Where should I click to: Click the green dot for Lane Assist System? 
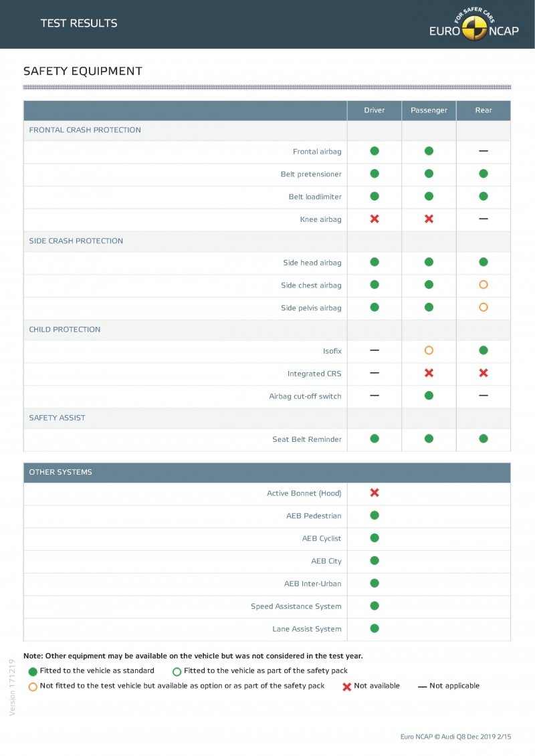click(374, 628)
